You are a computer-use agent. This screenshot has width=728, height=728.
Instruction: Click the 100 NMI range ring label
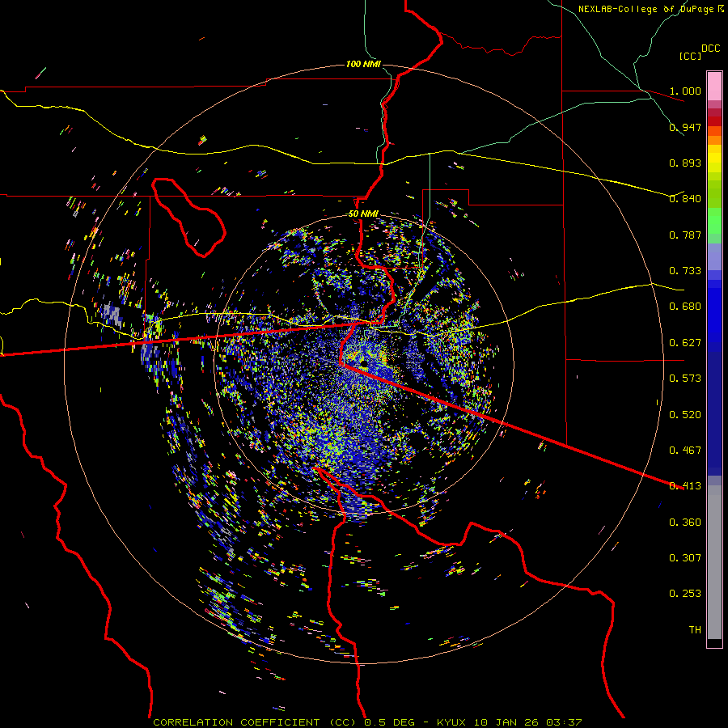pos(363,64)
